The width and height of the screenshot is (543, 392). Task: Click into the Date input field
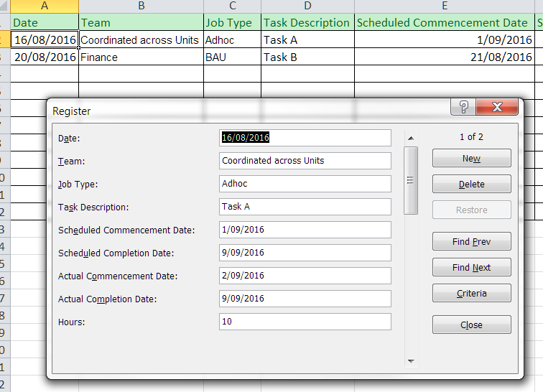coord(305,138)
